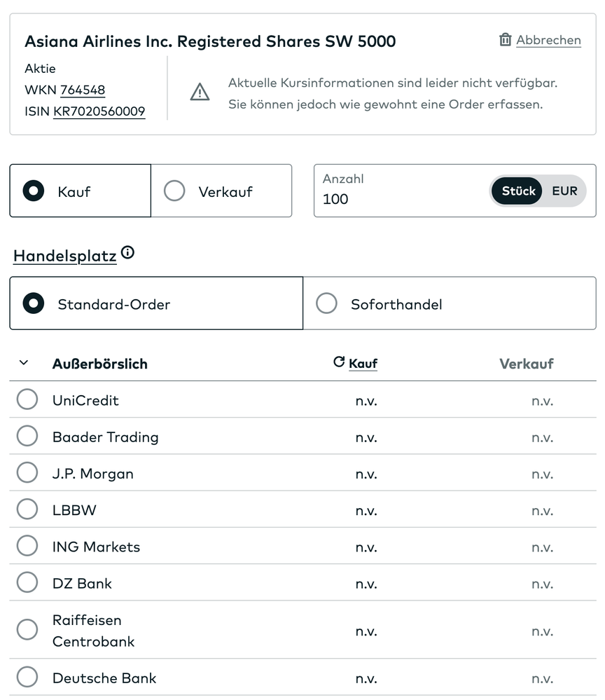
Task: Click the WKN 764548 link
Action: pyautogui.click(x=83, y=90)
